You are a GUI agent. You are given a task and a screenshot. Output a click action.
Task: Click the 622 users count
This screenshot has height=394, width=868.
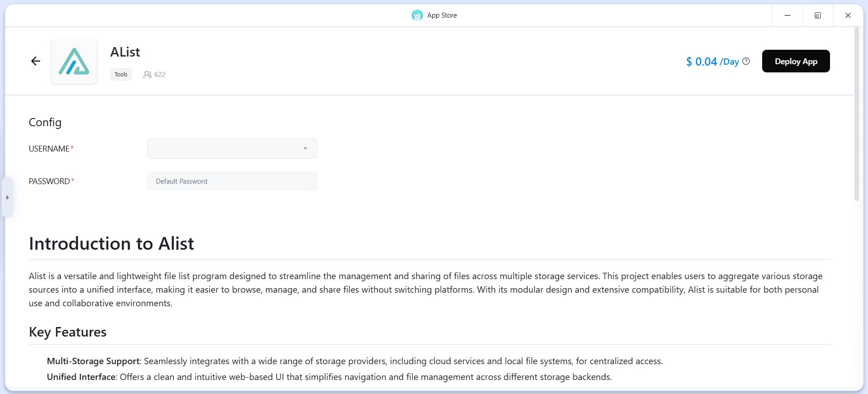[160, 75]
